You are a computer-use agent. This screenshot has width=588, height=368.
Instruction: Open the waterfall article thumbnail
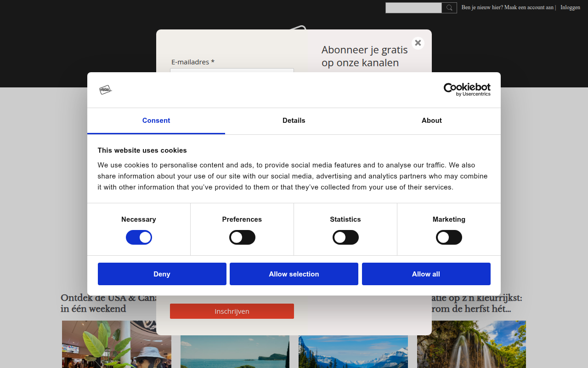[471, 344]
